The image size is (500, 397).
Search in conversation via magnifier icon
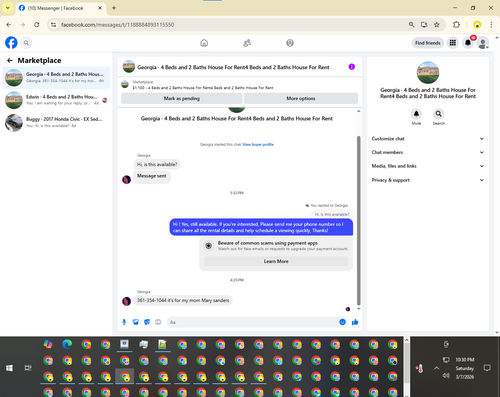click(439, 114)
